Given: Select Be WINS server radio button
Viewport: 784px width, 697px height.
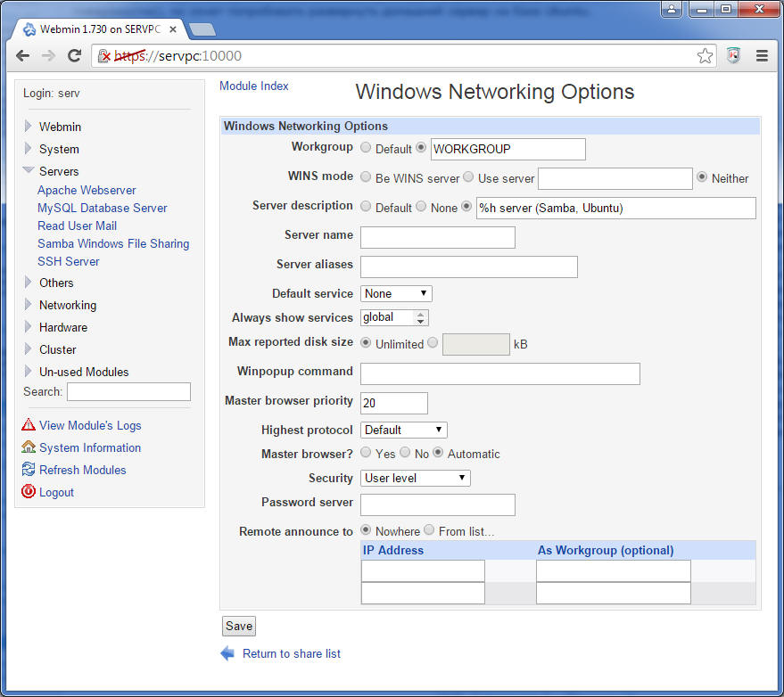Looking at the screenshot, I should 366,176.
